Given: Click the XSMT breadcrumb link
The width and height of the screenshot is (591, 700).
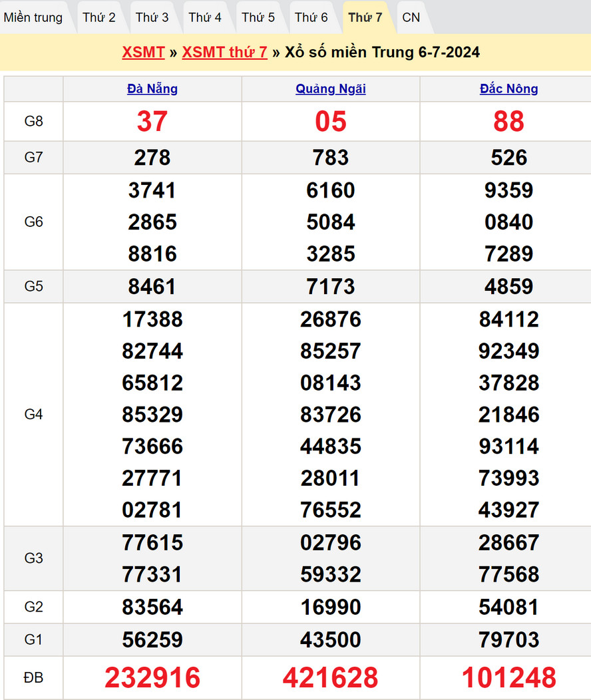Looking at the screenshot, I should point(143,53).
